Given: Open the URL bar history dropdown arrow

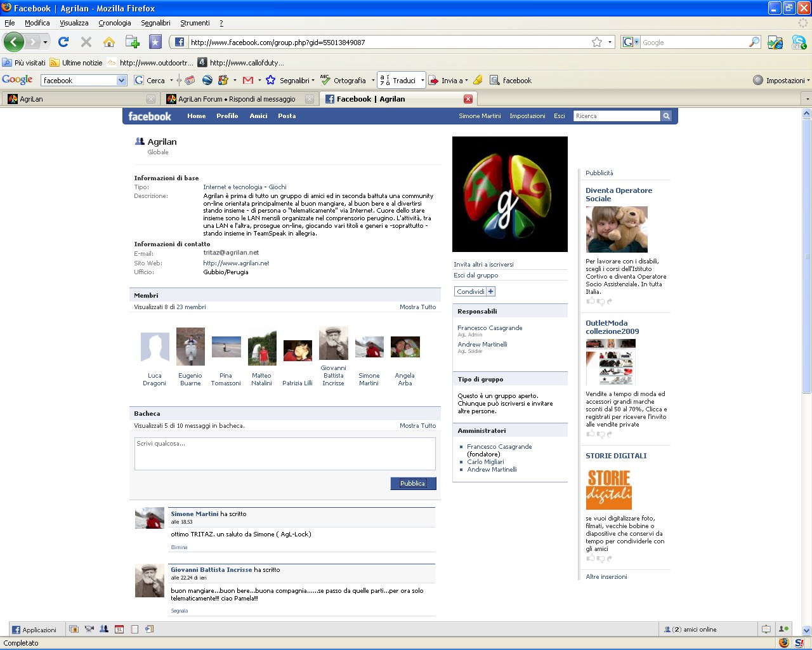Looking at the screenshot, I should pyautogui.click(x=610, y=43).
